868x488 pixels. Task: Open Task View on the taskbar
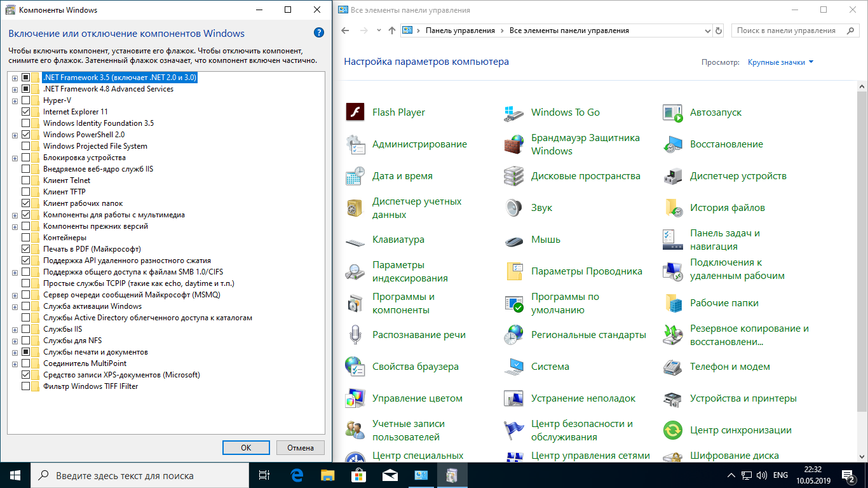pyautogui.click(x=264, y=475)
